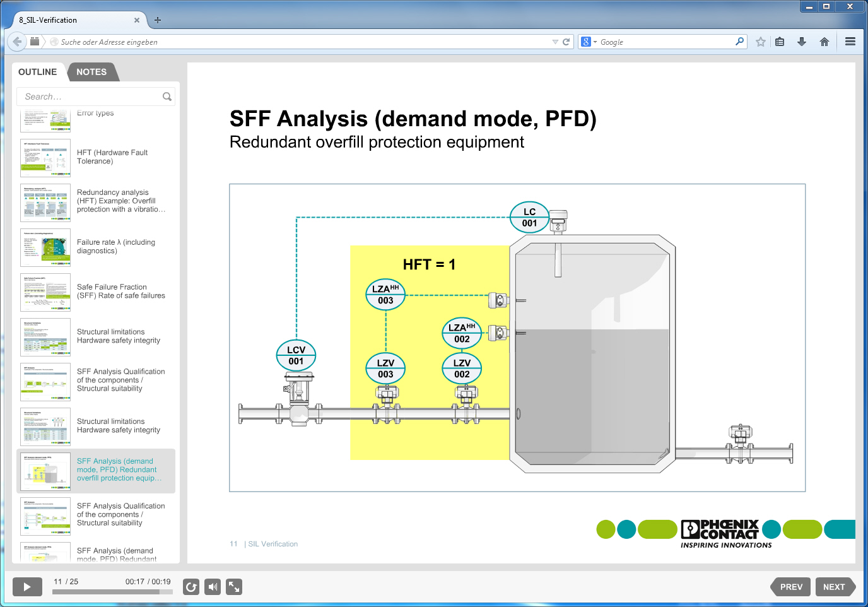Screen dimensions: 868x607
Task: Expand the new tab plus control
Action: [x=157, y=20]
